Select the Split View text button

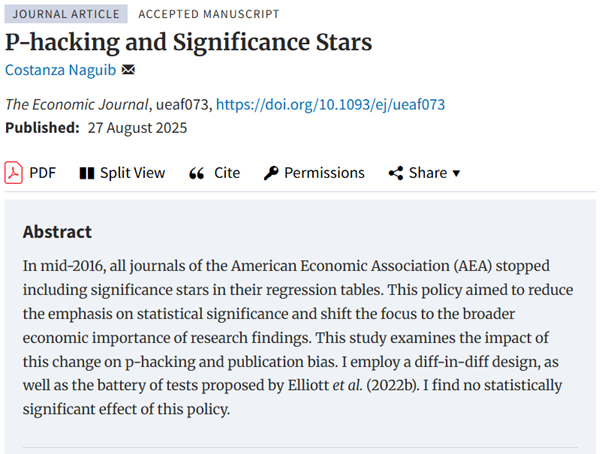132,173
